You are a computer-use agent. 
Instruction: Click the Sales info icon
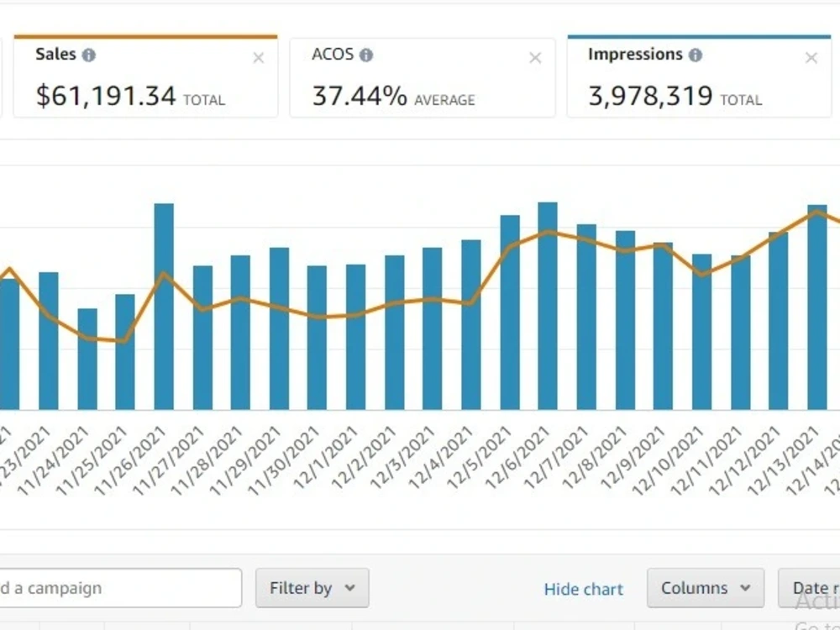89,55
